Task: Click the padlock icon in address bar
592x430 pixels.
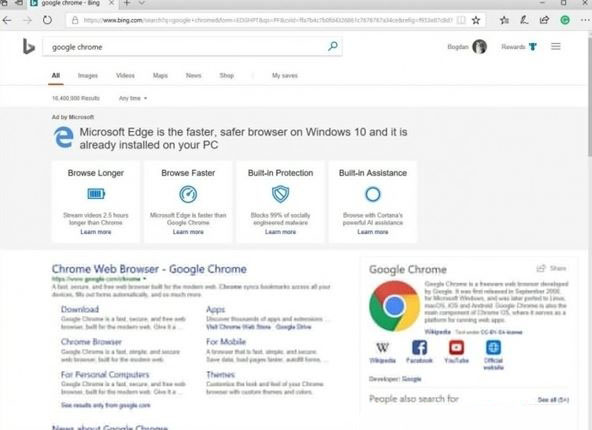Action: [75, 20]
